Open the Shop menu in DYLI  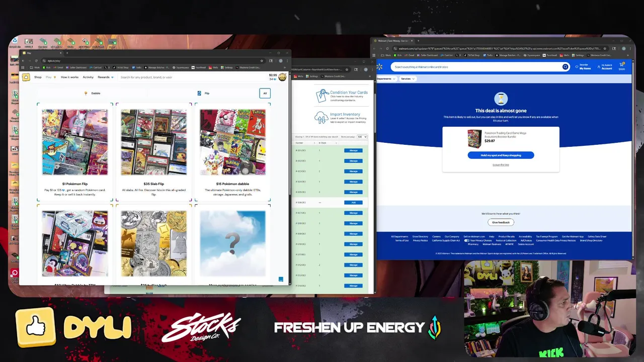coord(38,77)
